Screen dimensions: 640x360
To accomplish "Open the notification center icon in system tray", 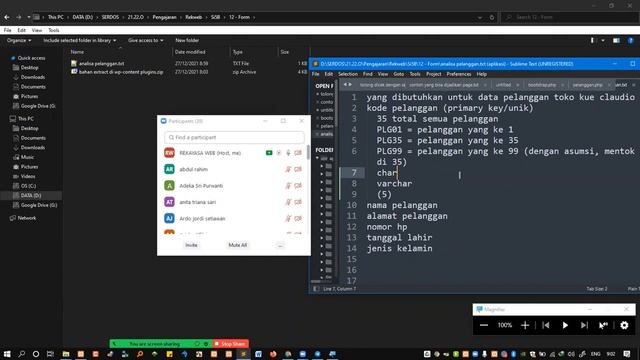I will (x=627, y=354).
